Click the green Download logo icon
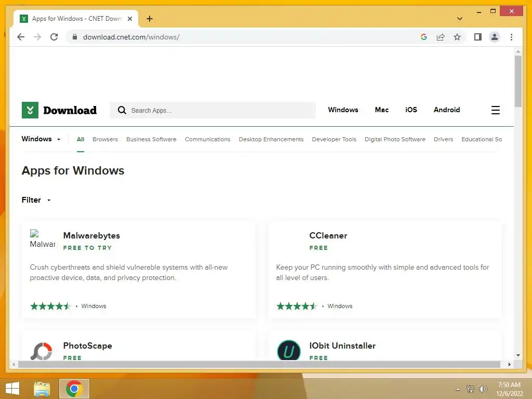This screenshot has width=532, height=399. point(30,110)
